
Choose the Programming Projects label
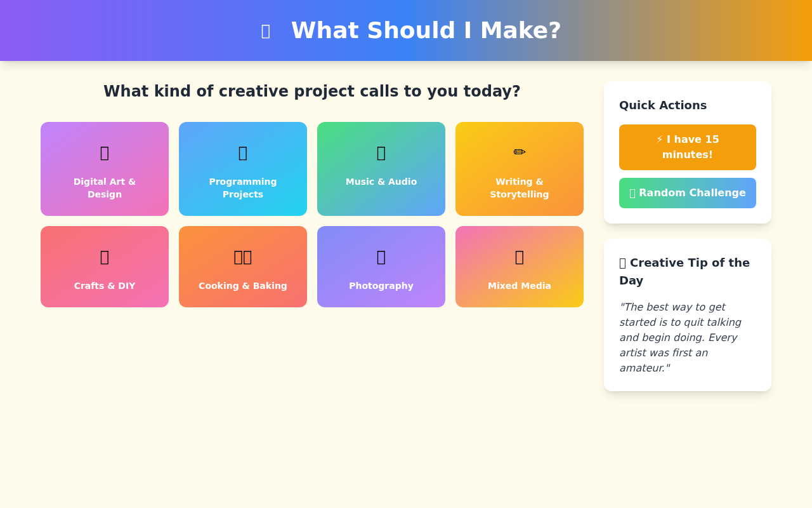coord(243,188)
